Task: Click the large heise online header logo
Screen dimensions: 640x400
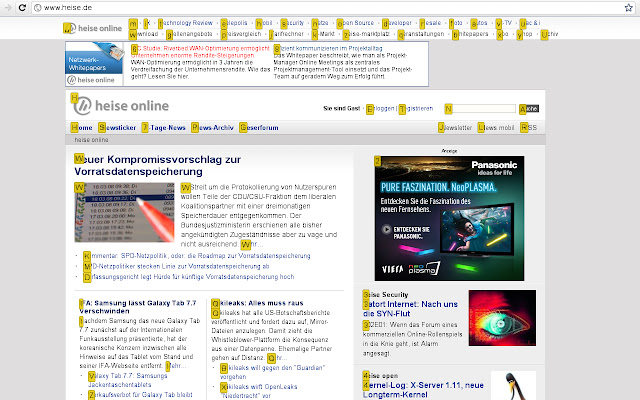Action: (x=120, y=105)
